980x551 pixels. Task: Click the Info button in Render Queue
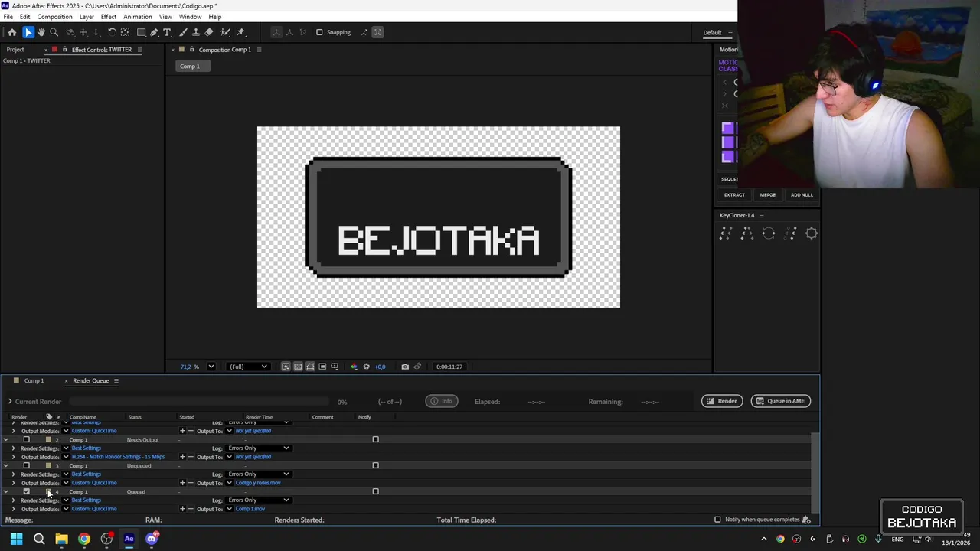442,401
